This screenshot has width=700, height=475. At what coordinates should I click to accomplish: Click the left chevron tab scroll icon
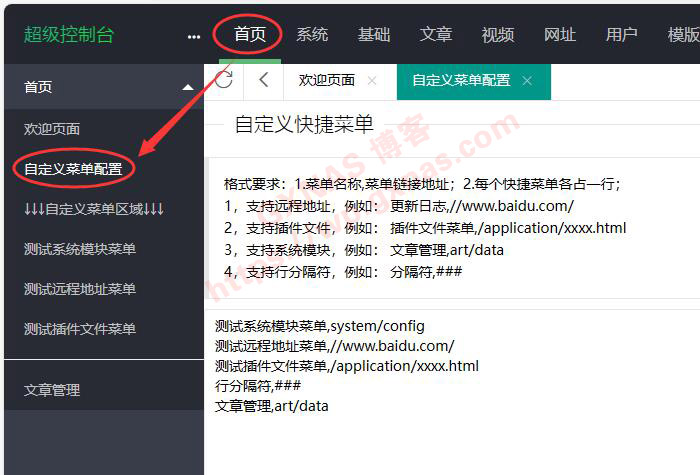[264, 80]
